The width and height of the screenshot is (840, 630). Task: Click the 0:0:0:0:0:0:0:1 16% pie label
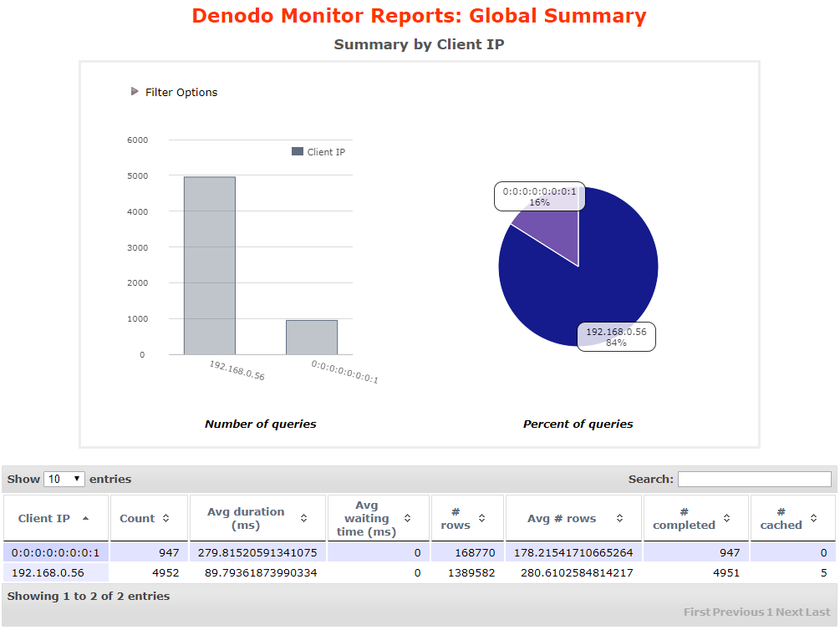[x=539, y=196]
